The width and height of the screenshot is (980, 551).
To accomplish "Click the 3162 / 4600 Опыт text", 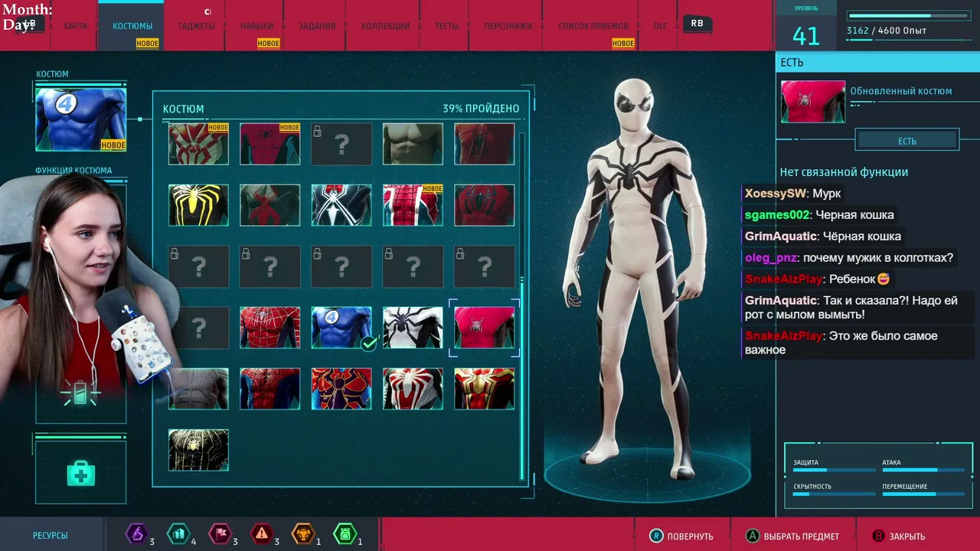I will (x=887, y=31).
